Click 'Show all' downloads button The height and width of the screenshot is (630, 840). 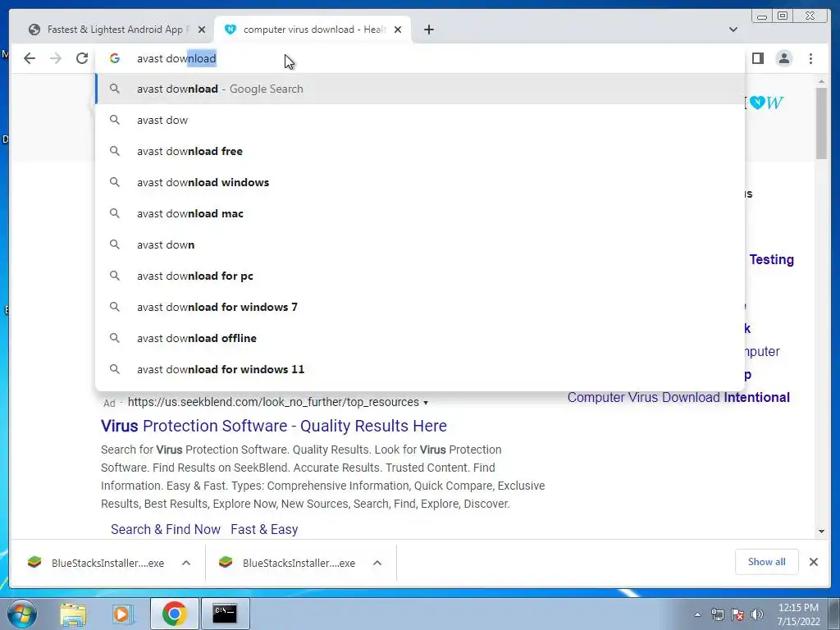(767, 562)
